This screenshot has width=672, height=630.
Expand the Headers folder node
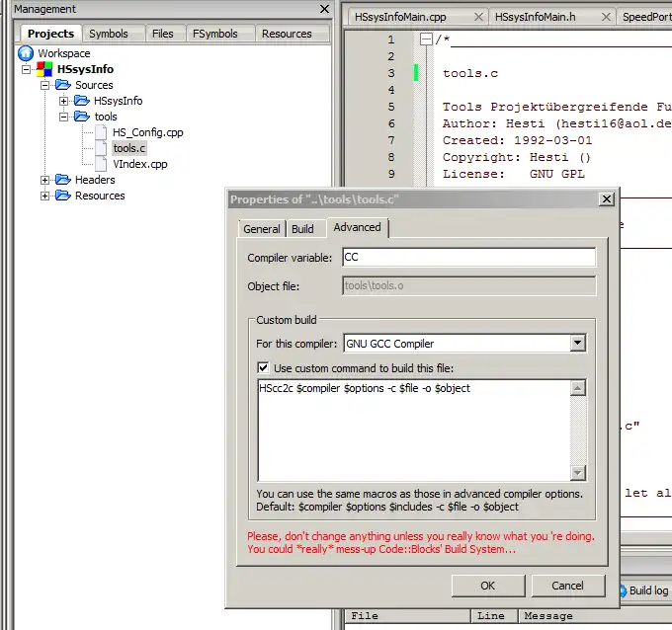click(44, 180)
